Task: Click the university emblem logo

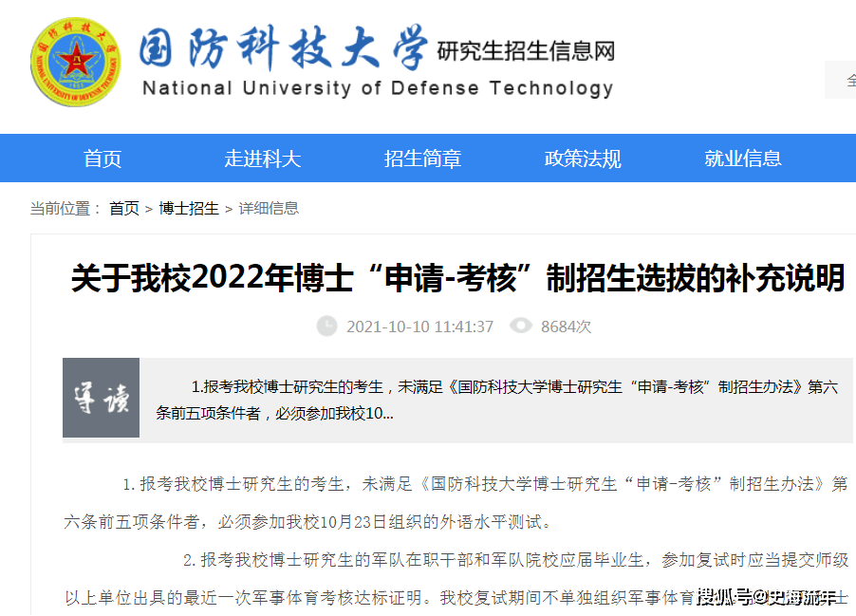Action: (x=75, y=63)
